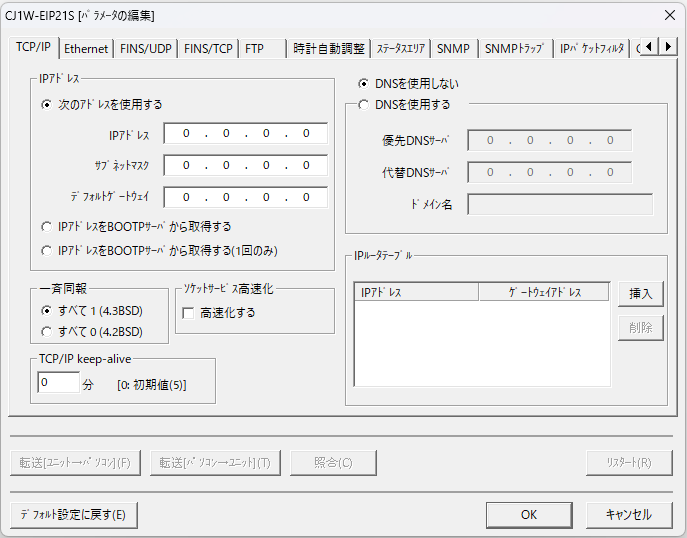The image size is (687, 538).
Task: Open the IPパケットフィルタ tab
Action: (x=591, y=49)
